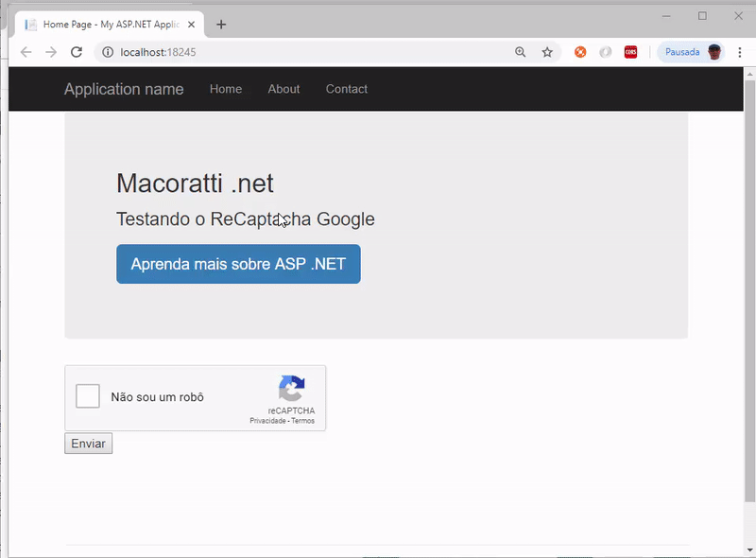This screenshot has width=756, height=558.
Task: Click 'Aprenda mais sobre ASP .NET' button
Action: [238, 264]
